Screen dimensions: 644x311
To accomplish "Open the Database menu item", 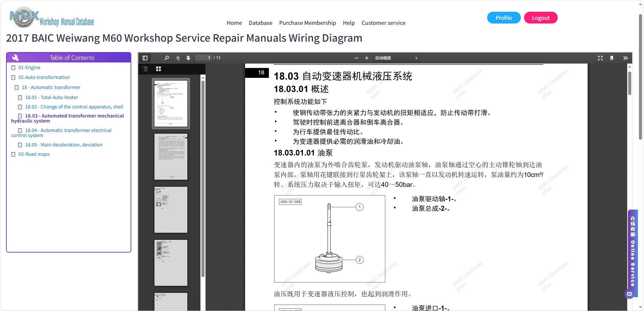I will pyautogui.click(x=261, y=23).
